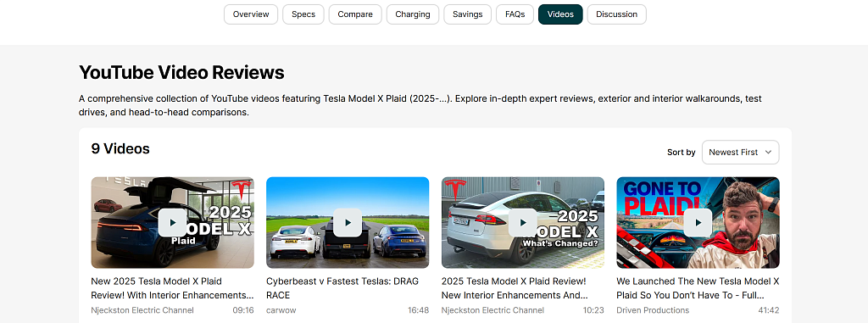Play the New 2025 Tesla Model X Plaid Review video
The width and height of the screenshot is (868, 323).
[172, 222]
